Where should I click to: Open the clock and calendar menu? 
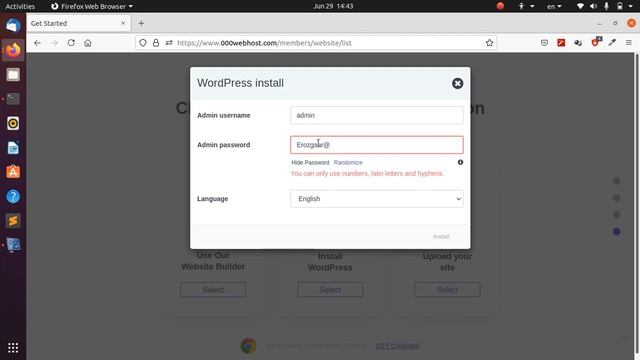click(x=333, y=6)
